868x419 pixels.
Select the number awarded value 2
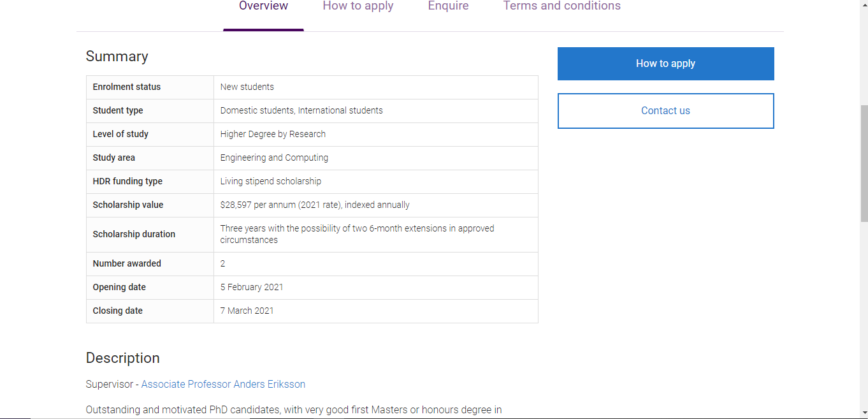click(222, 264)
